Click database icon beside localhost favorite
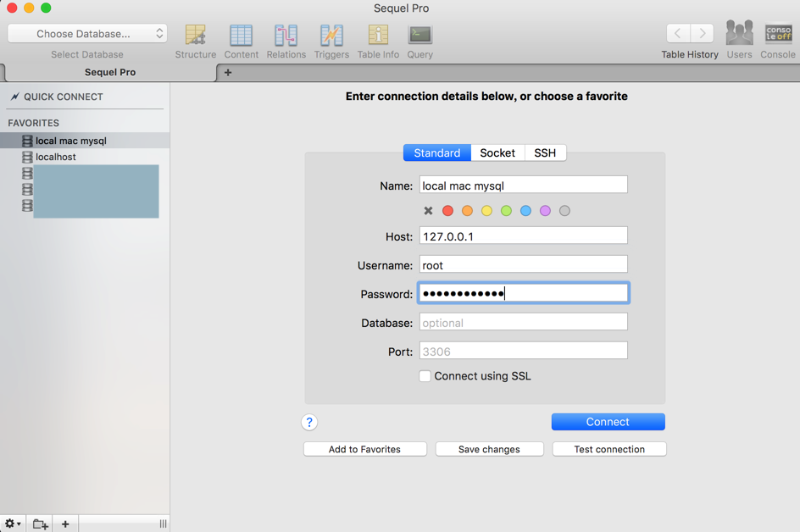Image resolution: width=800 pixels, height=532 pixels. tap(27, 157)
